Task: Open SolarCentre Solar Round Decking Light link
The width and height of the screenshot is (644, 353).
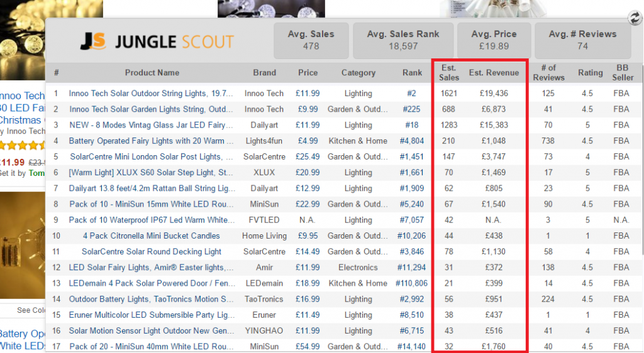Action: (151, 252)
